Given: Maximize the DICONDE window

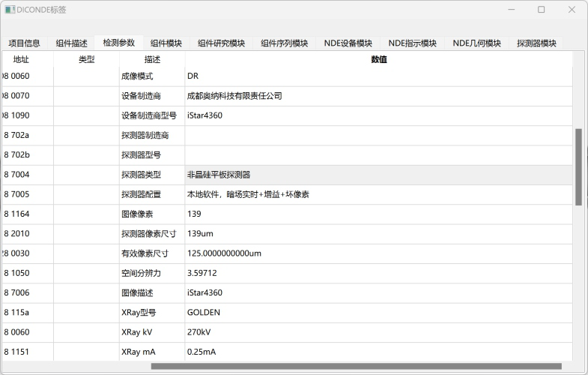Looking at the screenshot, I should (541, 10).
